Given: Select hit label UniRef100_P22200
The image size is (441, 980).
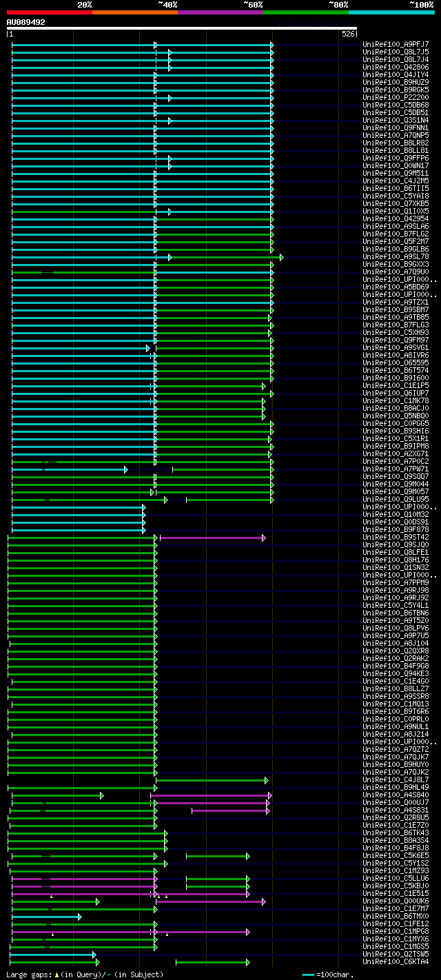Looking at the screenshot, I should [396, 98].
